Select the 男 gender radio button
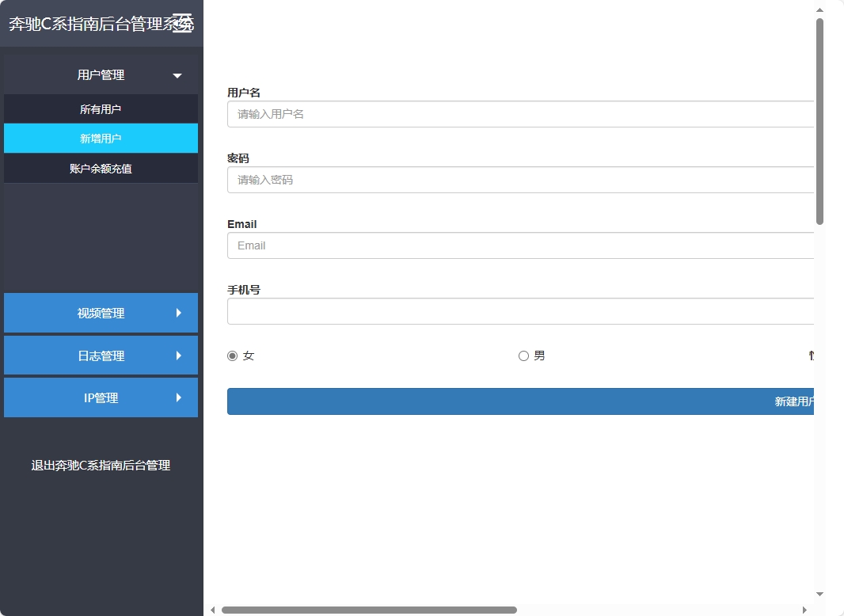This screenshot has height=616, width=844. [x=523, y=356]
